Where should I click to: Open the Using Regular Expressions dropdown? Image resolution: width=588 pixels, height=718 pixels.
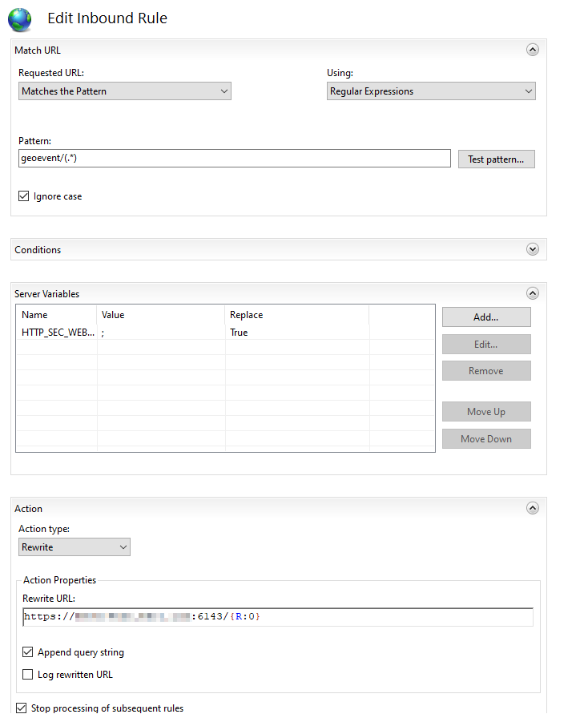(431, 91)
